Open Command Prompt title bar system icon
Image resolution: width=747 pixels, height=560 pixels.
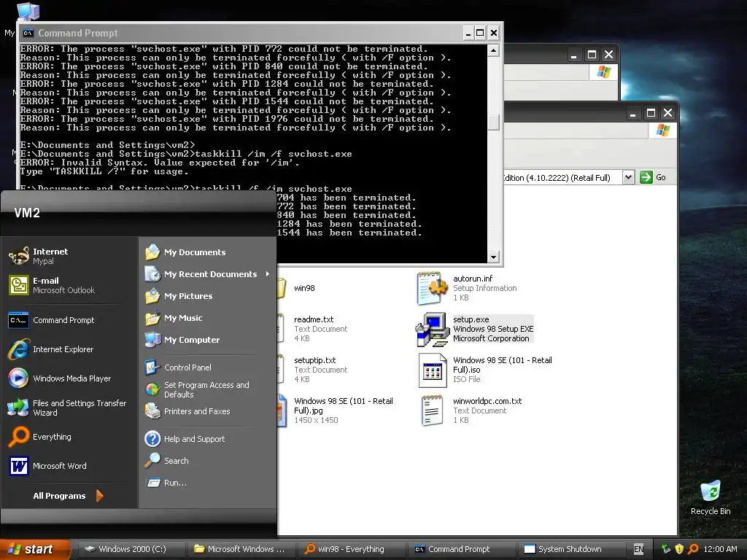[x=28, y=33]
